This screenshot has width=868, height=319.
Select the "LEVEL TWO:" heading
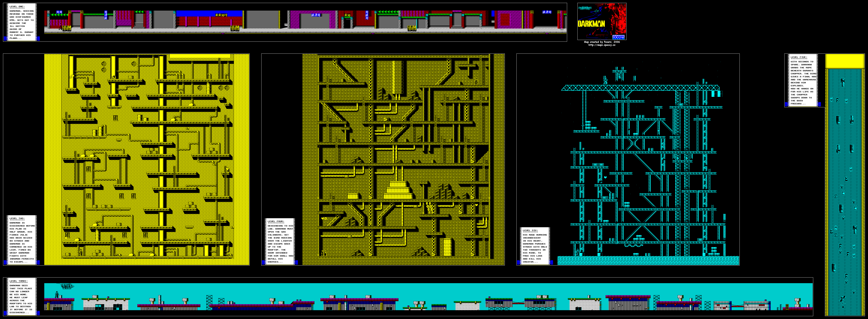point(17,218)
